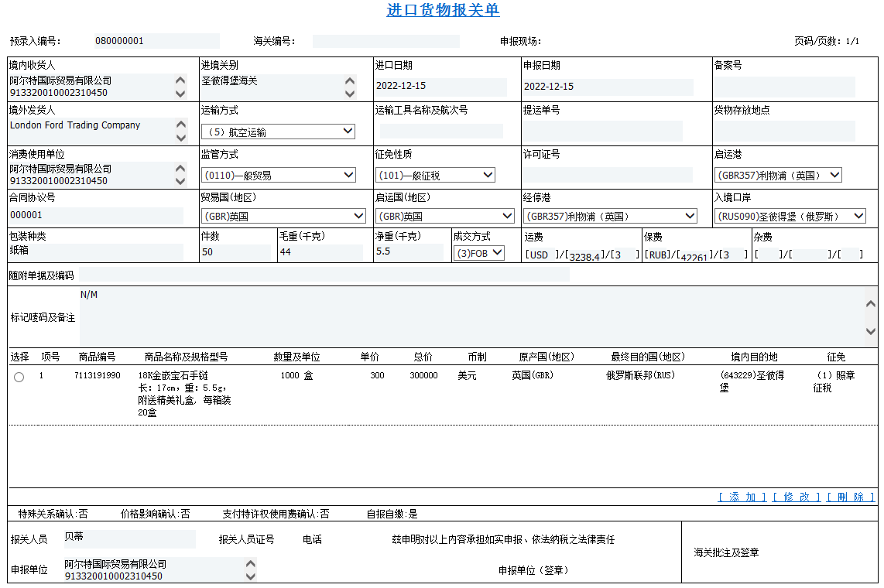Click the 报关人员 name field
884x588 pixels.
[128, 537]
